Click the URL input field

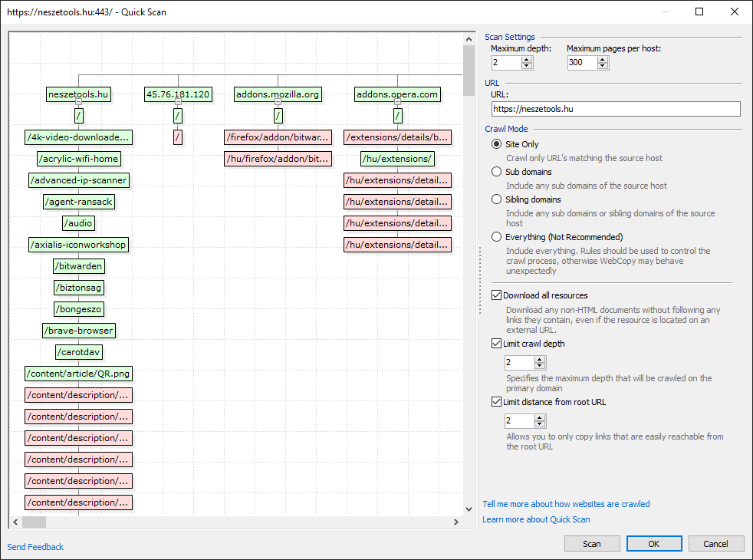[615, 109]
